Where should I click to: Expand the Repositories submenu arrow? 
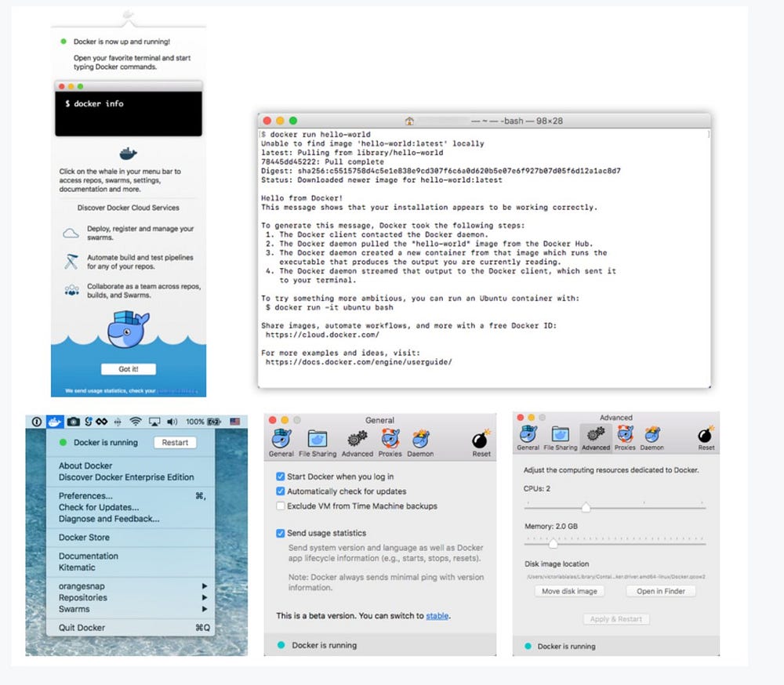tap(204, 597)
